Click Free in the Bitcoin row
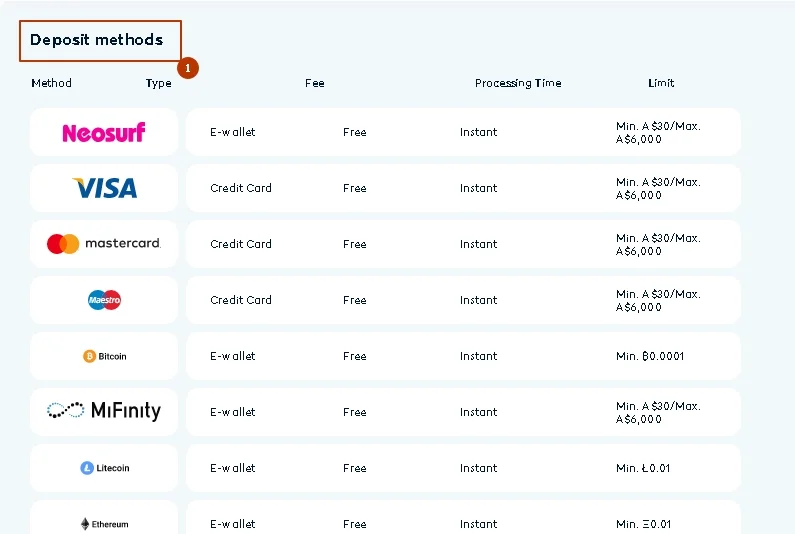This screenshot has height=534, width=795. click(354, 356)
